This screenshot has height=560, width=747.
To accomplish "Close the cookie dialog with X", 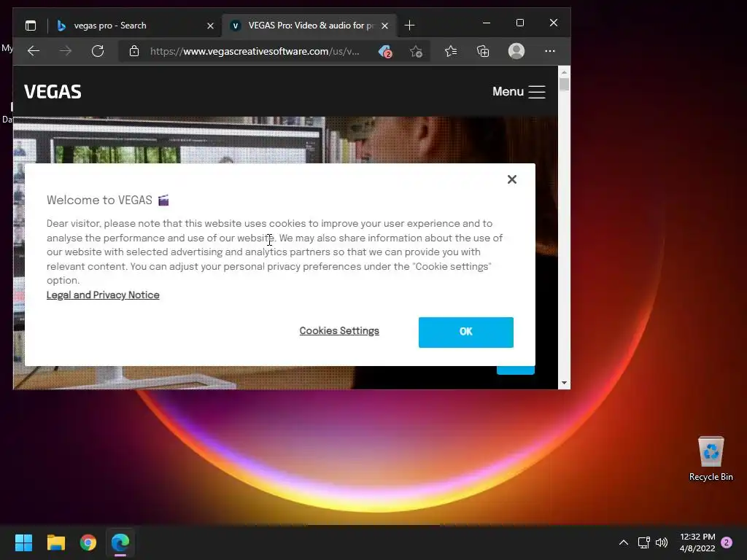I will click(x=512, y=179).
